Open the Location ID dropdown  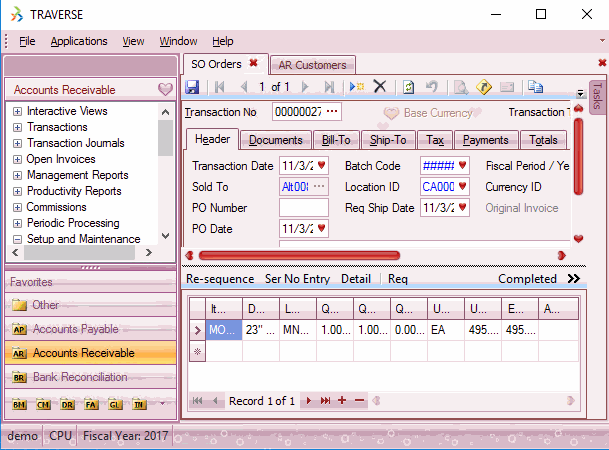click(462, 186)
